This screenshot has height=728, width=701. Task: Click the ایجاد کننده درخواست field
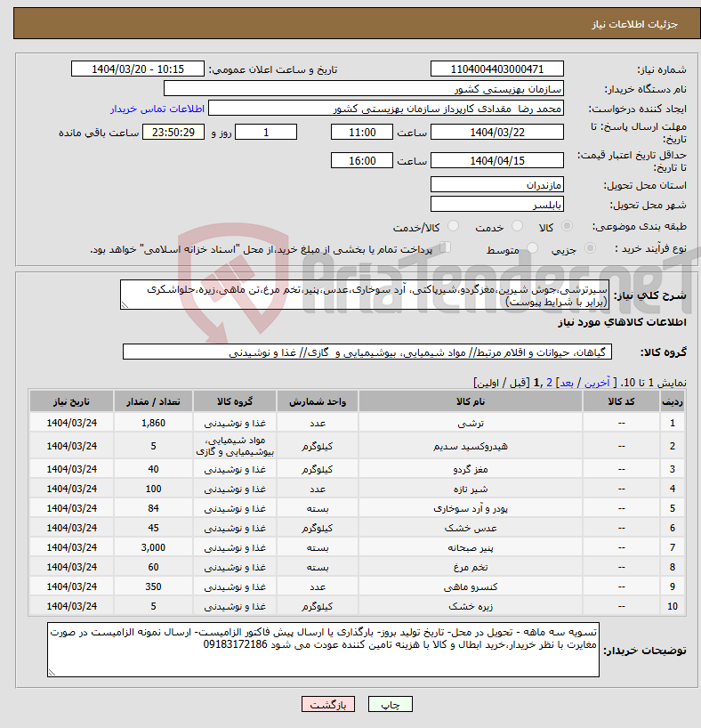point(386,109)
